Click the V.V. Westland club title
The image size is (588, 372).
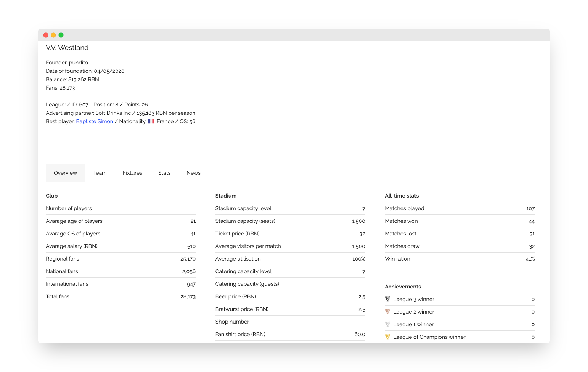(x=67, y=48)
